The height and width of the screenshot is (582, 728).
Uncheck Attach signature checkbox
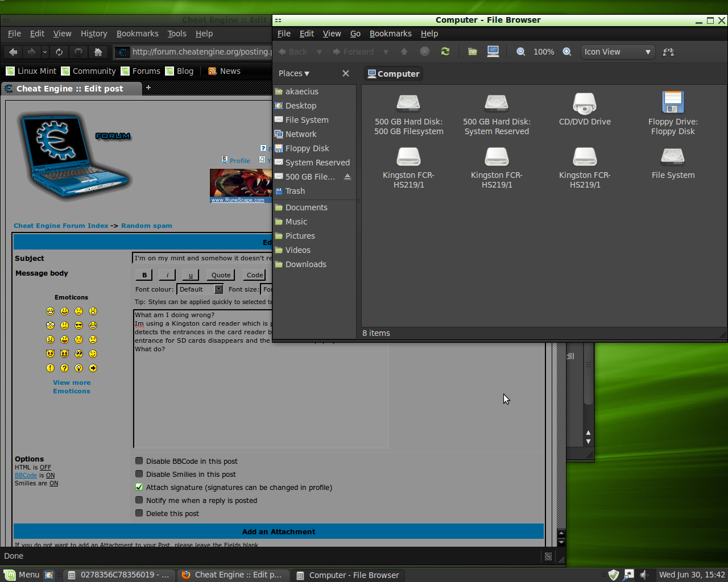[139, 487]
